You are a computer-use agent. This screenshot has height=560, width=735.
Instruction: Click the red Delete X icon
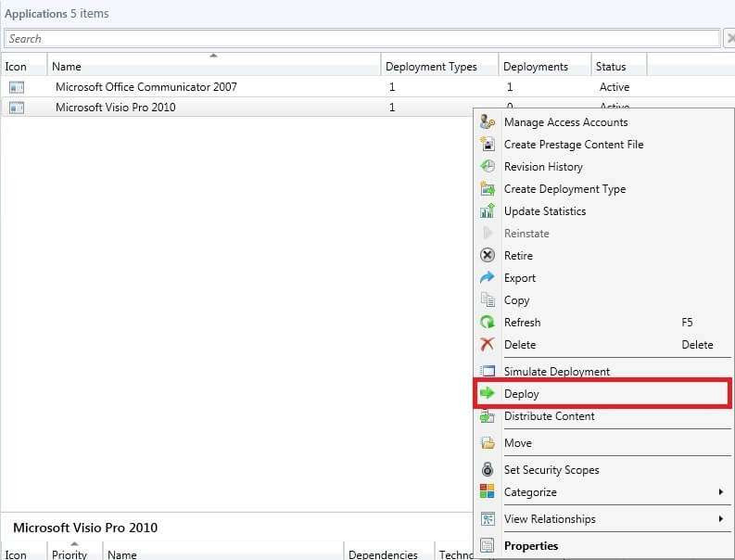pos(487,344)
